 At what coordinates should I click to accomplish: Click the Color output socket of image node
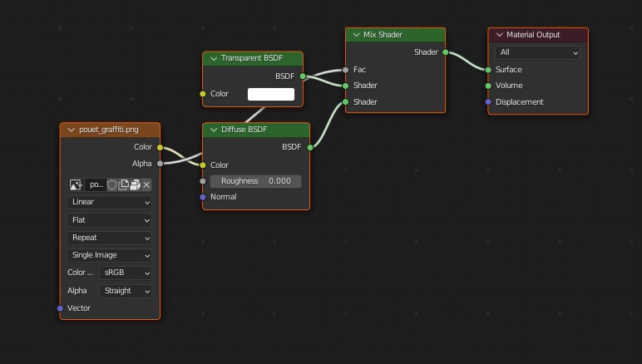coord(160,147)
